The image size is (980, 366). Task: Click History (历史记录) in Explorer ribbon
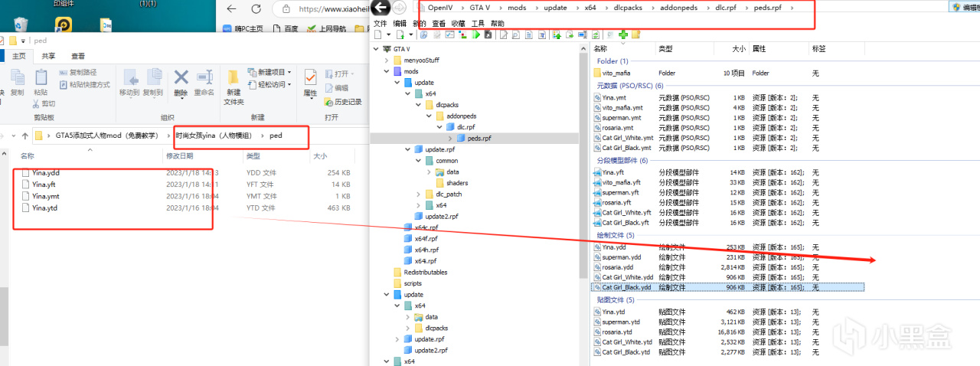coord(342,101)
